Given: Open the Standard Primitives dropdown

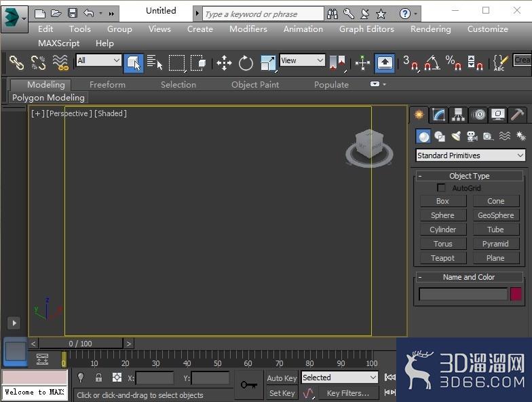Looking at the screenshot, I should (470, 156).
